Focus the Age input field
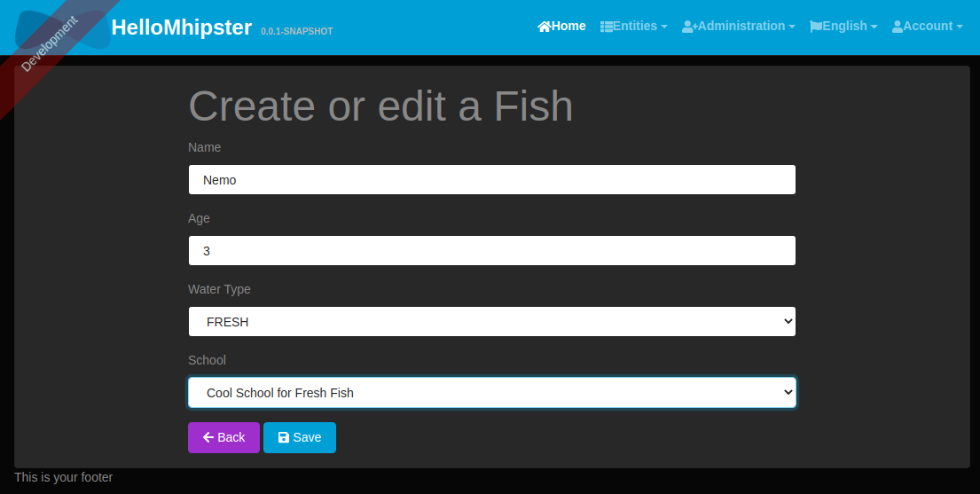The image size is (980, 494). pos(492,251)
